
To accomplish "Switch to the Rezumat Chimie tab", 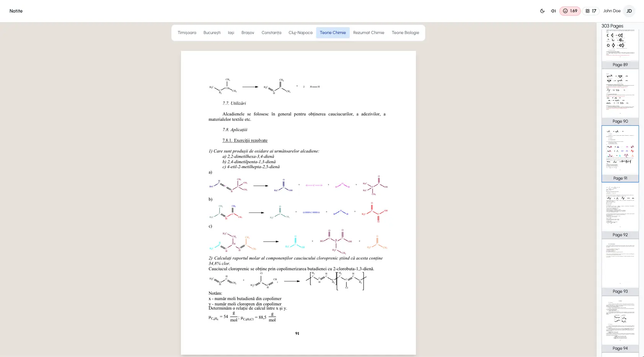I will tap(368, 33).
